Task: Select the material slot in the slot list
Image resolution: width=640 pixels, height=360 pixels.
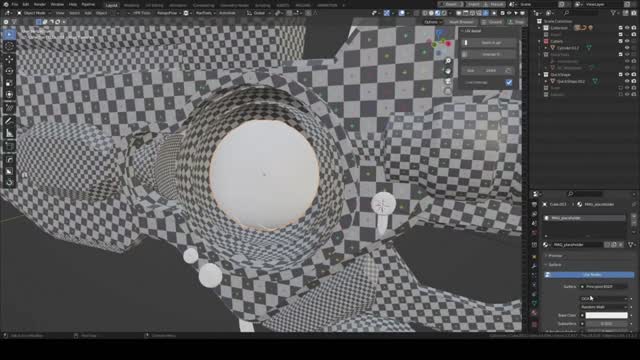Action: pyautogui.click(x=584, y=218)
